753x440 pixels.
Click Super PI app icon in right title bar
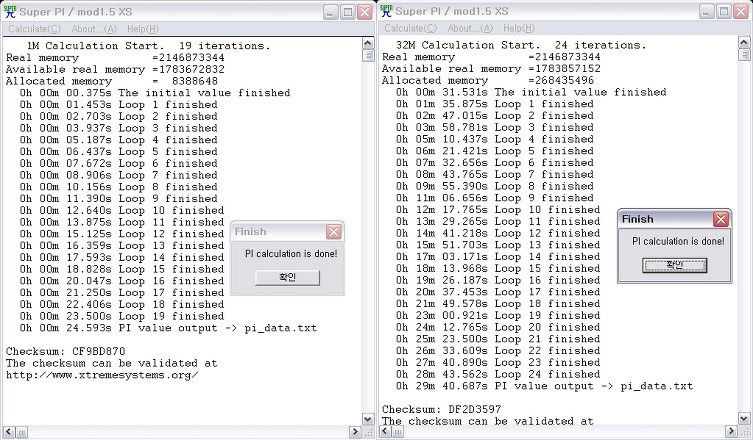pyautogui.click(x=386, y=11)
